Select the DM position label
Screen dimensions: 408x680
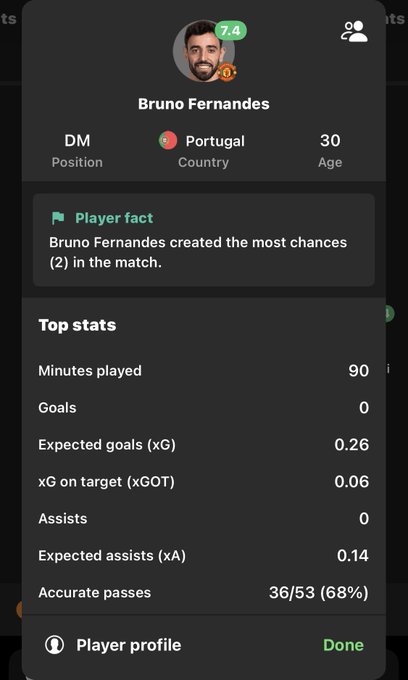(77, 141)
